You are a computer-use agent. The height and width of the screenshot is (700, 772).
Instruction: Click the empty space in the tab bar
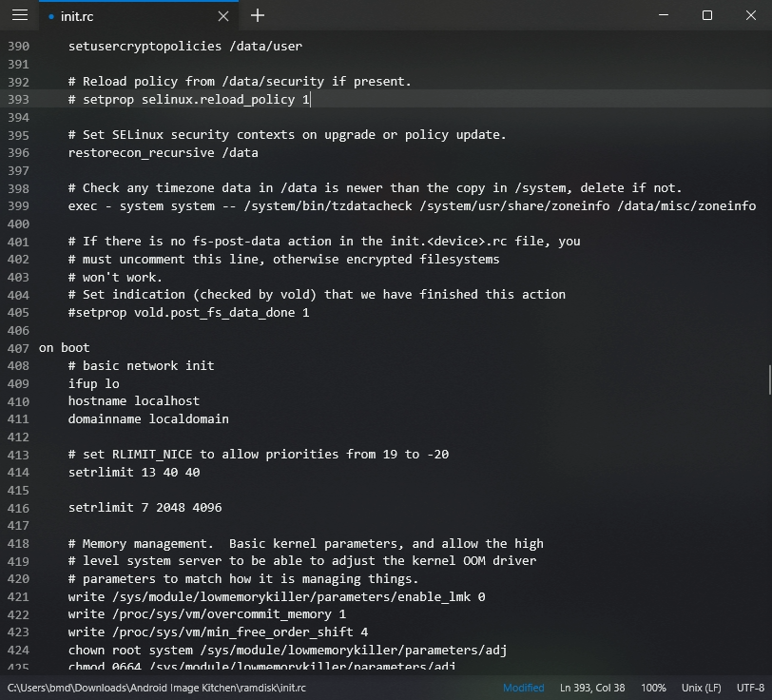(x=428, y=15)
